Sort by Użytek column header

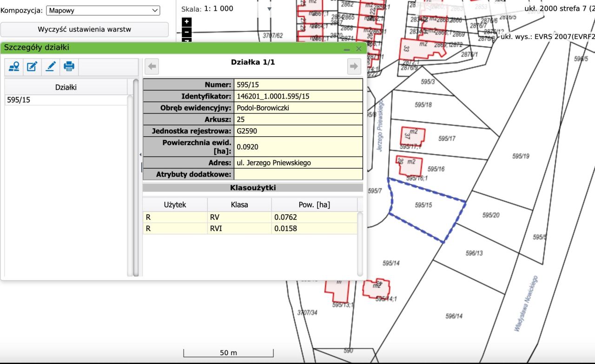(x=175, y=205)
